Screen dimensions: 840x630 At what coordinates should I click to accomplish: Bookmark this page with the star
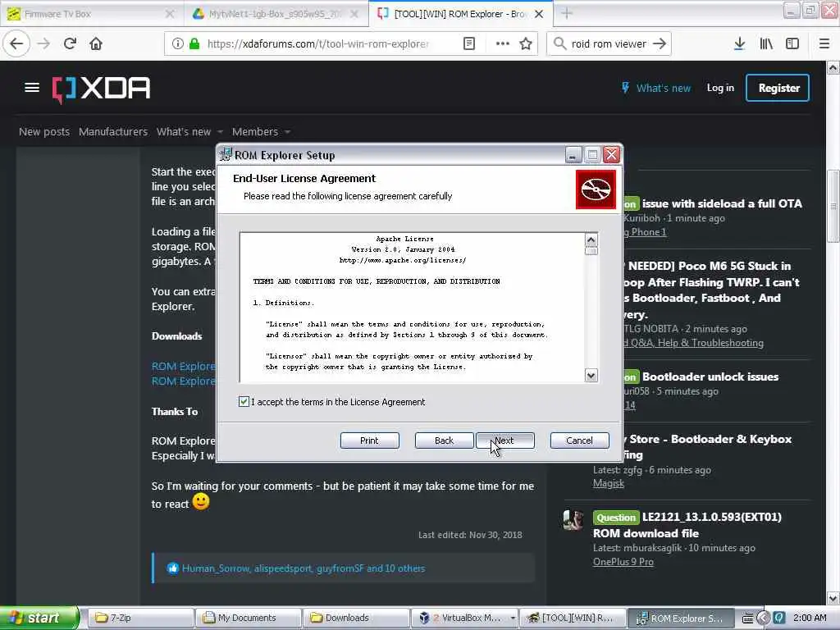[526, 44]
